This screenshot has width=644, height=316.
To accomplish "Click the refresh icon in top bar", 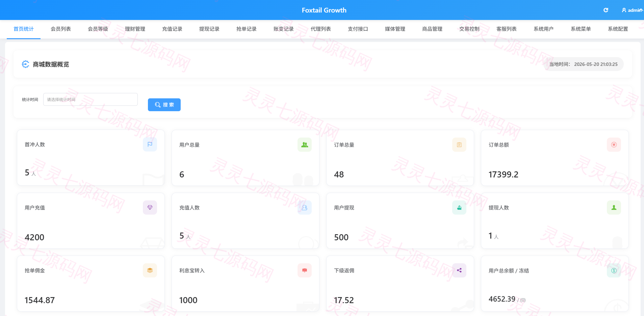I will tap(606, 10).
